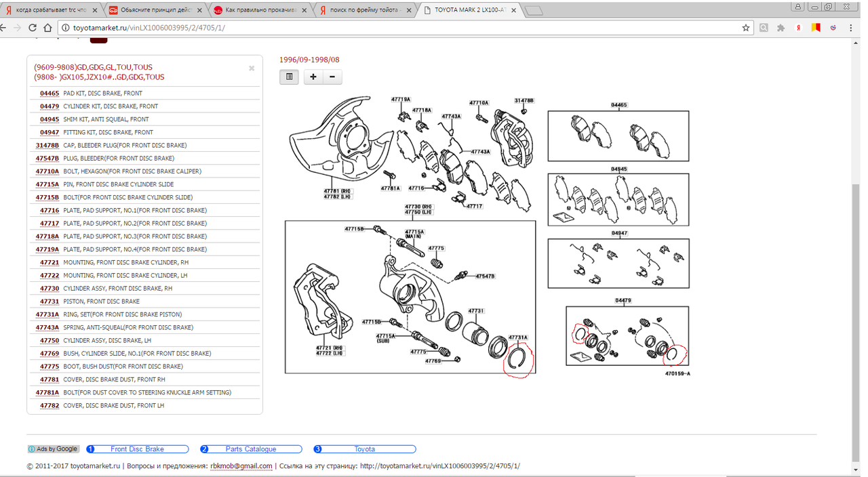Bookmark this page with the star
868x477 pixels.
(746, 28)
